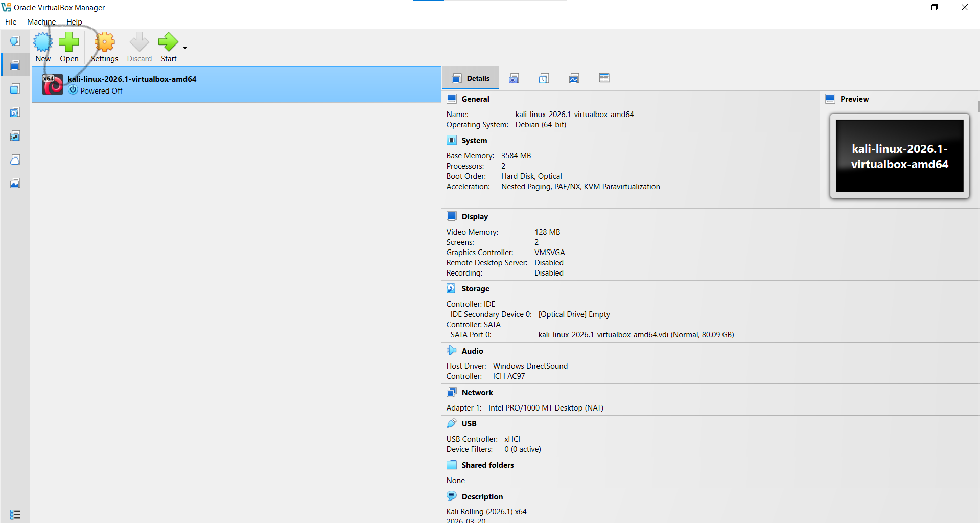
Task: Switch to the Logs clock tab
Action: (x=544, y=78)
